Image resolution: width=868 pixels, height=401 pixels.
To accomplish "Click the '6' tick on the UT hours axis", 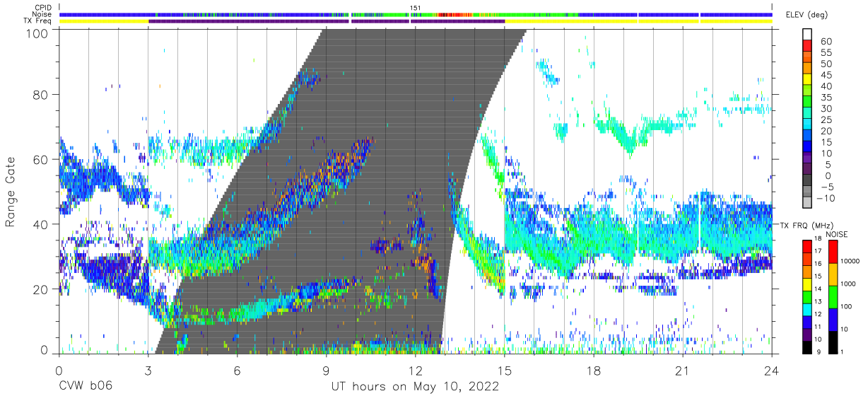I will [x=237, y=371].
